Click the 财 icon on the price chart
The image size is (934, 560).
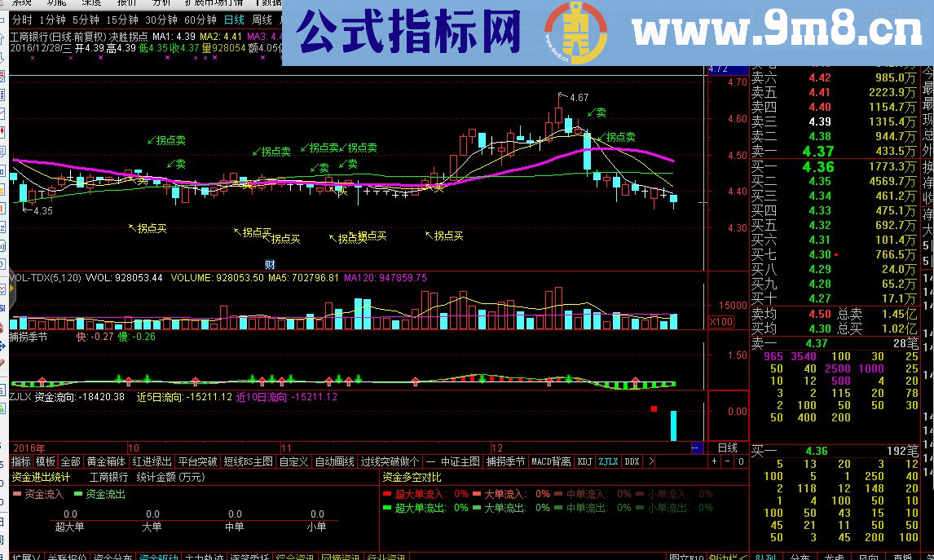(271, 263)
